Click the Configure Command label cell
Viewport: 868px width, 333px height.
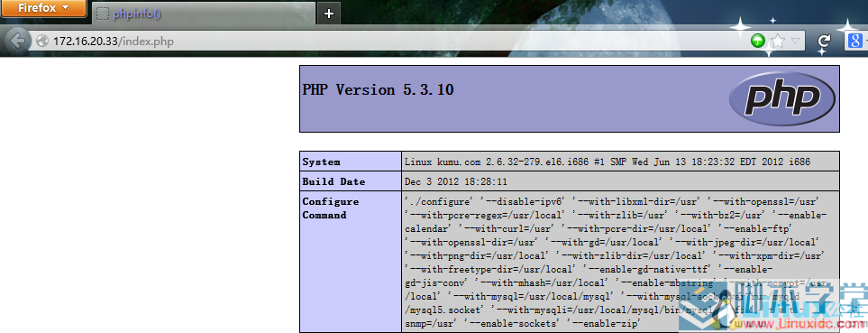pos(351,262)
